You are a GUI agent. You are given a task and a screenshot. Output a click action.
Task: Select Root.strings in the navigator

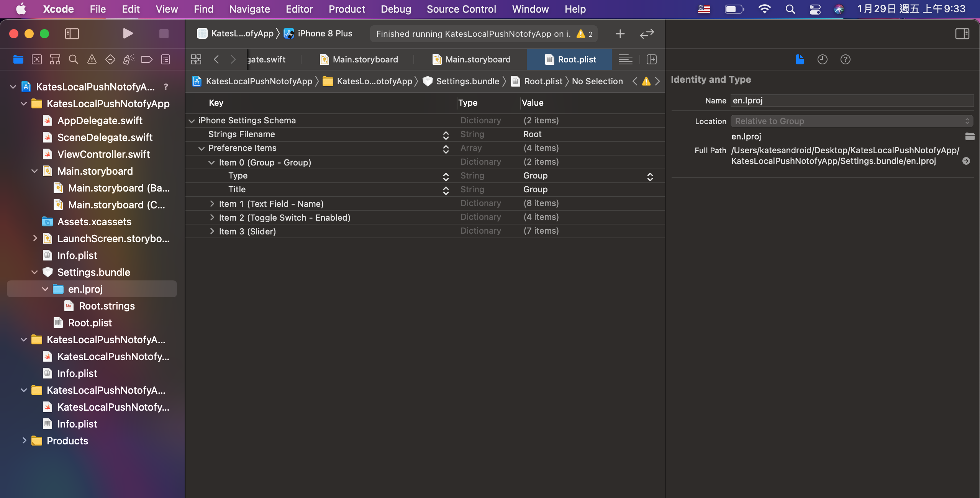click(107, 306)
